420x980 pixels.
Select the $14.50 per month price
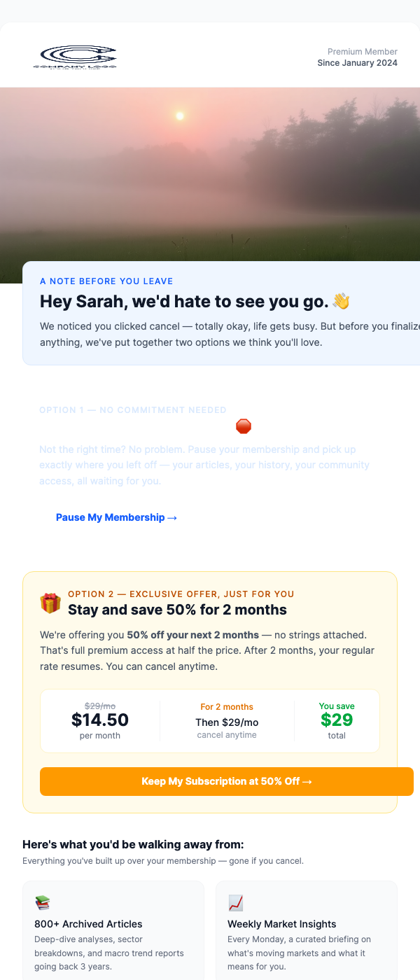point(100,720)
